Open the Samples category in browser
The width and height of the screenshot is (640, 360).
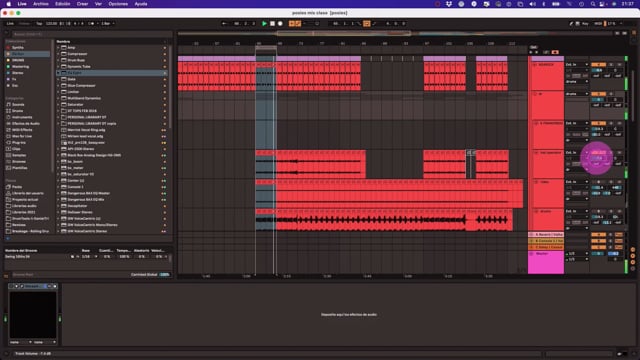[x=19, y=155]
